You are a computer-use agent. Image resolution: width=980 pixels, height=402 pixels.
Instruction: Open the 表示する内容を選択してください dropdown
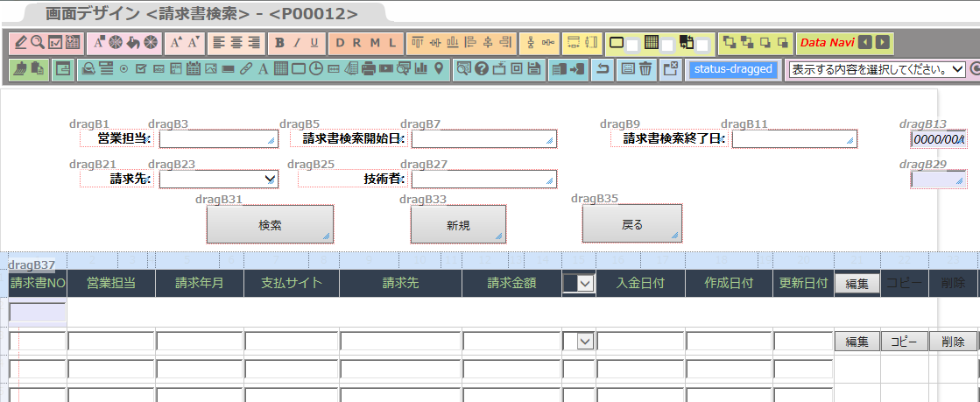(877, 69)
